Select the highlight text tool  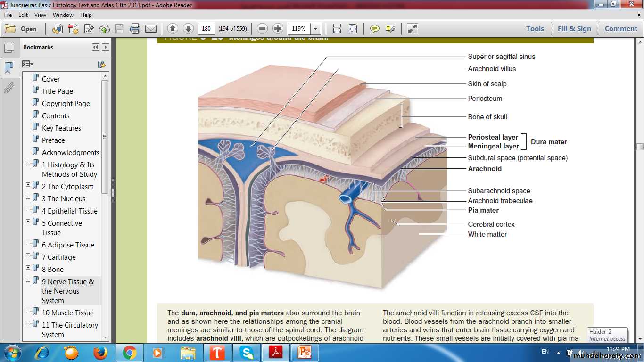(x=390, y=29)
